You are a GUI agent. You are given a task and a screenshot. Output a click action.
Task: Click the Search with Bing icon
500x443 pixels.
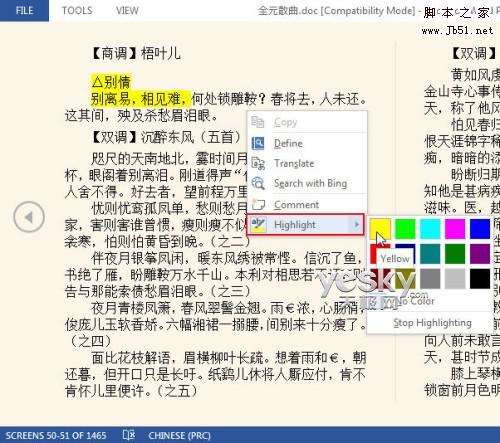tap(258, 183)
